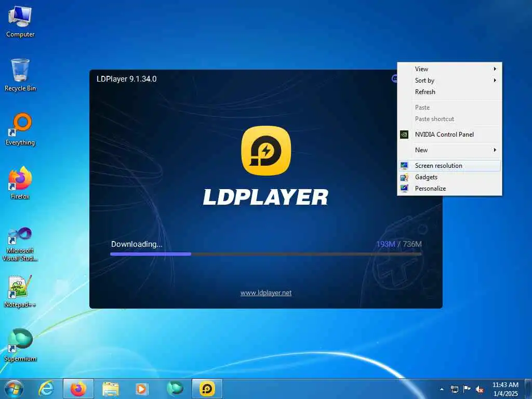The width and height of the screenshot is (532, 399).
Task: Click the NVIDIA icon in context menu
Action: point(404,135)
